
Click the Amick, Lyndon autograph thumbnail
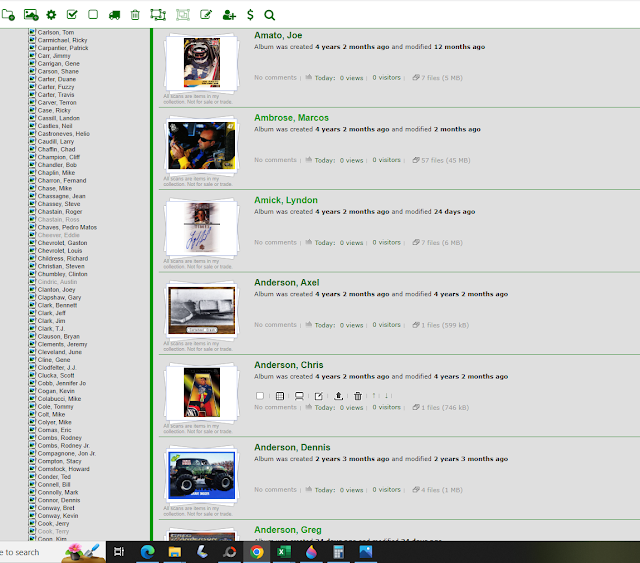click(x=202, y=228)
